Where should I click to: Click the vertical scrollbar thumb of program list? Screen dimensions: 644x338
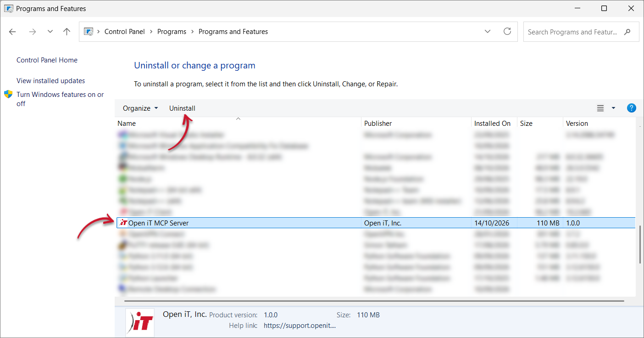(639, 244)
